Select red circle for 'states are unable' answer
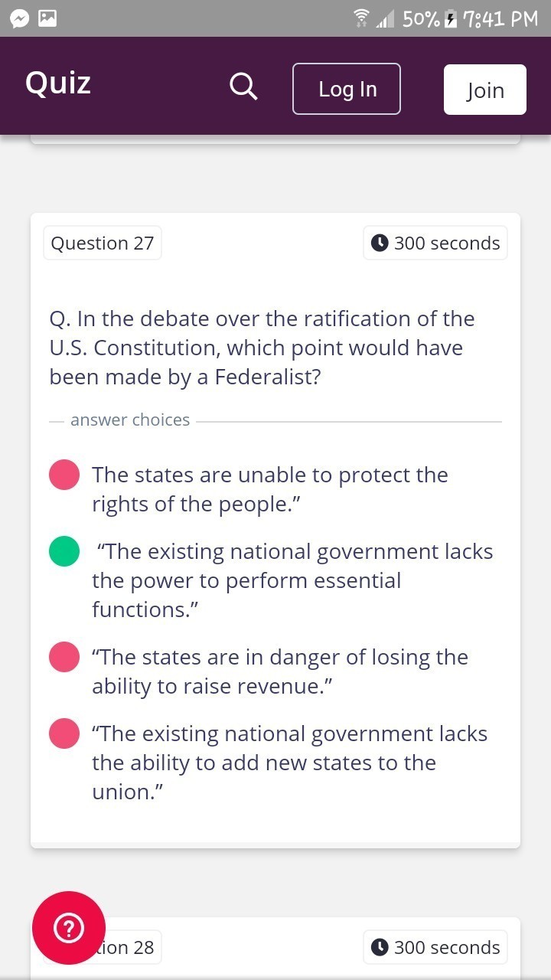The height and width of the screenshot is (980, 551). 64,475
